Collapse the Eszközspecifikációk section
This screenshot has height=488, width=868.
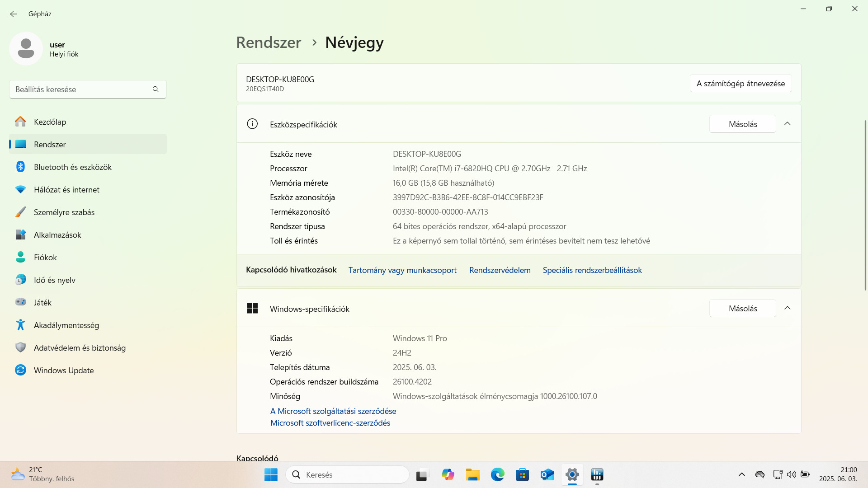coord(787,124)
